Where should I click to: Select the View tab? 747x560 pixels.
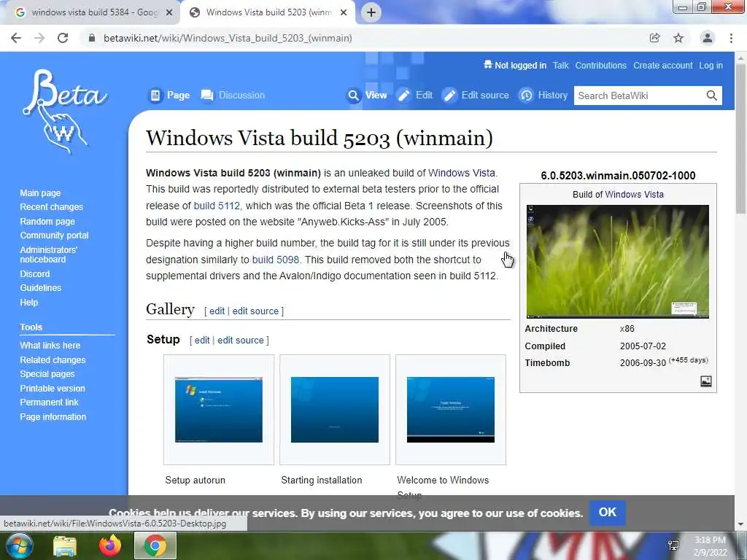pyautogui.click(x=367, y=96)
